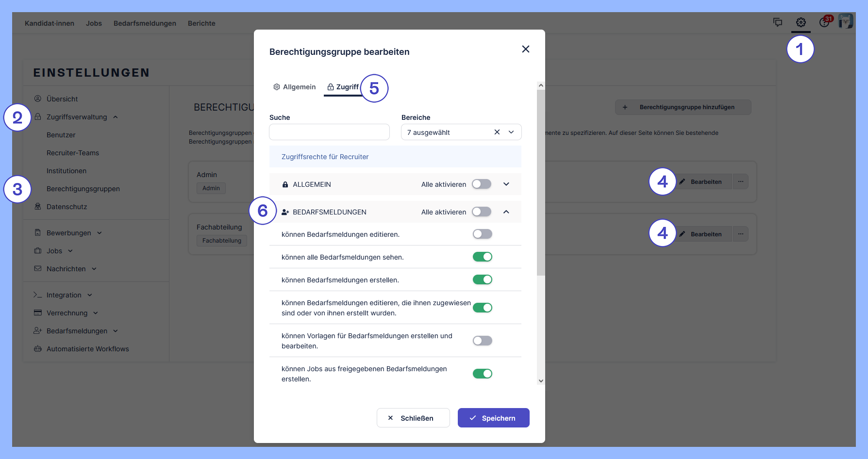
Task: Click the notifications icon with red badge
Action: [x=824, y=22]
